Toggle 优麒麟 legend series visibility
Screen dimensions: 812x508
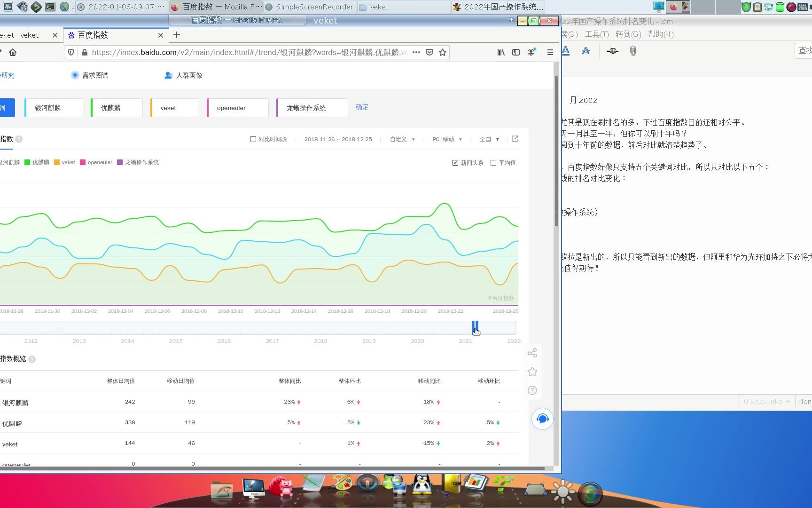[x=37, y=162]
